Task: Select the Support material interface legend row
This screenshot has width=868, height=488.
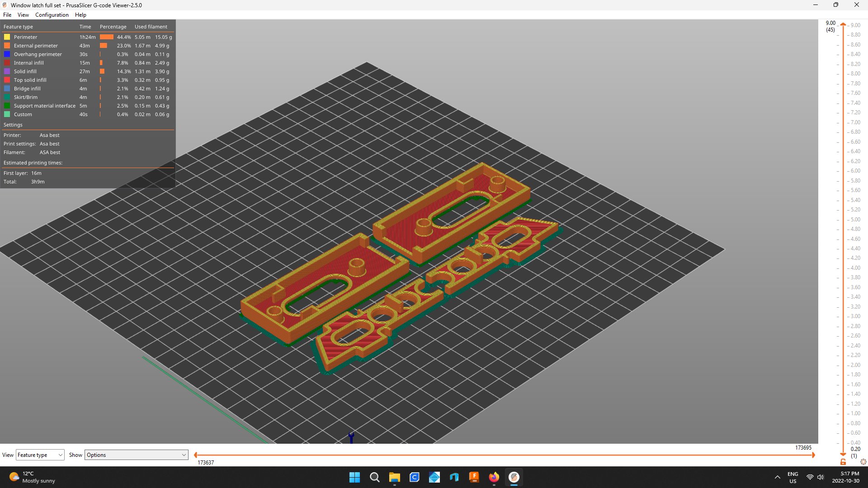Action: tap(44, 105)
